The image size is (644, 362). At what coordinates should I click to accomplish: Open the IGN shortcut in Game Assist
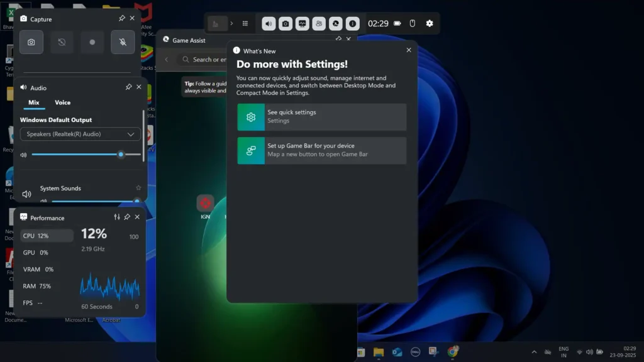point(206,206)
